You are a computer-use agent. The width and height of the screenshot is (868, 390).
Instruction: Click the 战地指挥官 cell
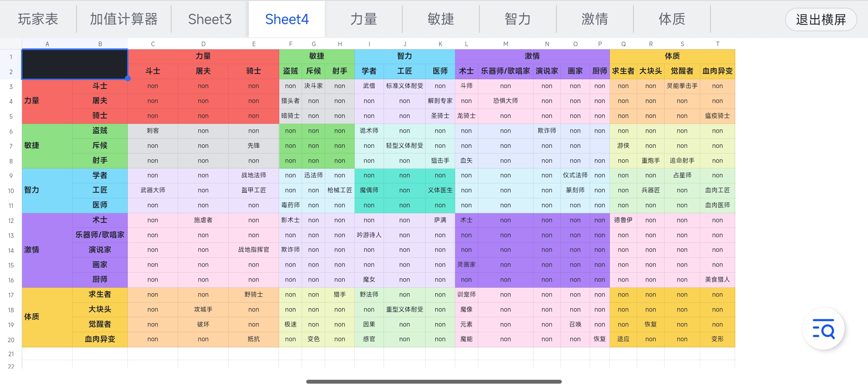coord(253,250)
